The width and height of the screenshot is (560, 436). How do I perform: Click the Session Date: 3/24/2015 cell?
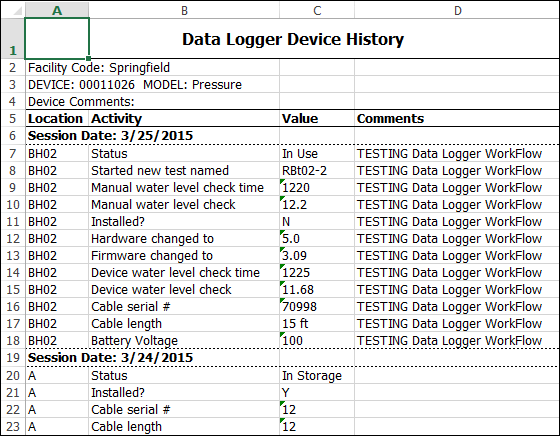click(x=152, y=357)
